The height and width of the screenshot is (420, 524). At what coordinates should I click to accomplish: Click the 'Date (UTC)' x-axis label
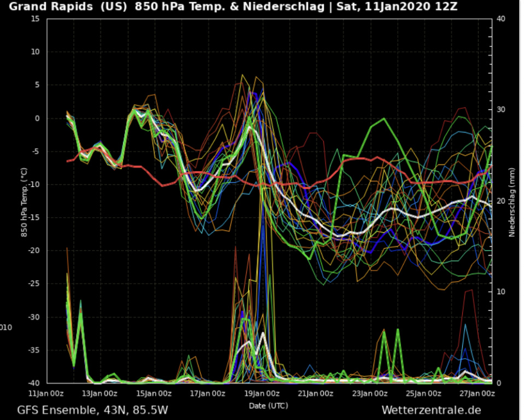[268, 406]
